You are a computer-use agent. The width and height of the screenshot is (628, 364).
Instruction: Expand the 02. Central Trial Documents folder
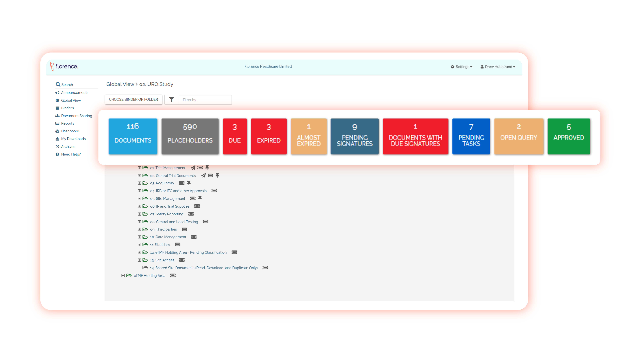click(139, 175)
